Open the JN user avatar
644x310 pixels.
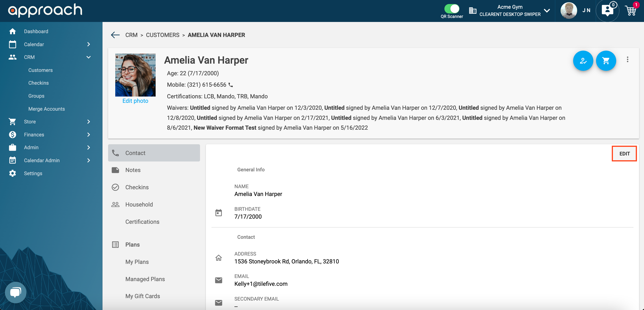568,11
